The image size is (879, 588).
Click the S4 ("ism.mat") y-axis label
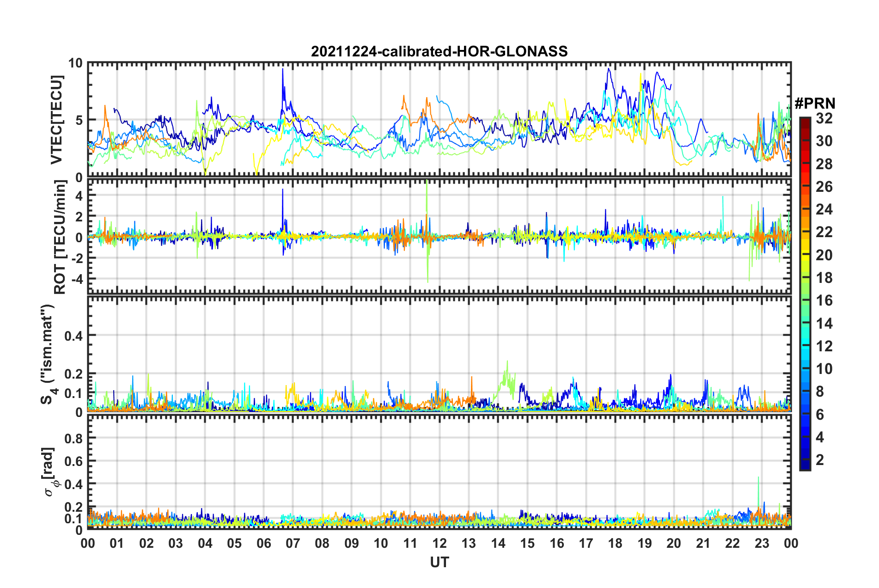[x=48, y=355]
